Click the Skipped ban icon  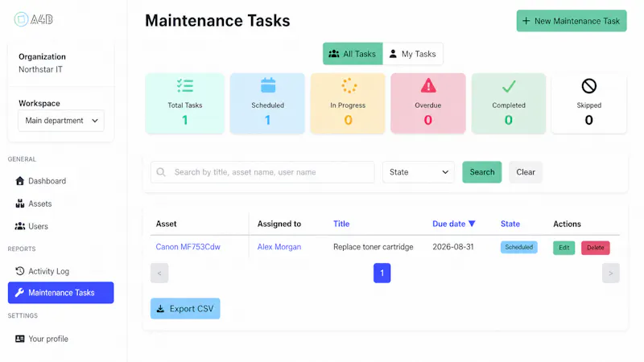pyautogui.click(x=589, y=86)
